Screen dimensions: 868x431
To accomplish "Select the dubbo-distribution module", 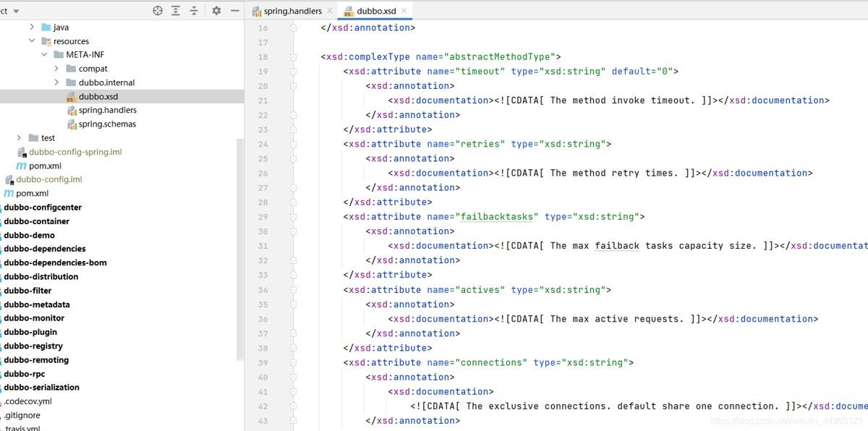I will (41, 276).
